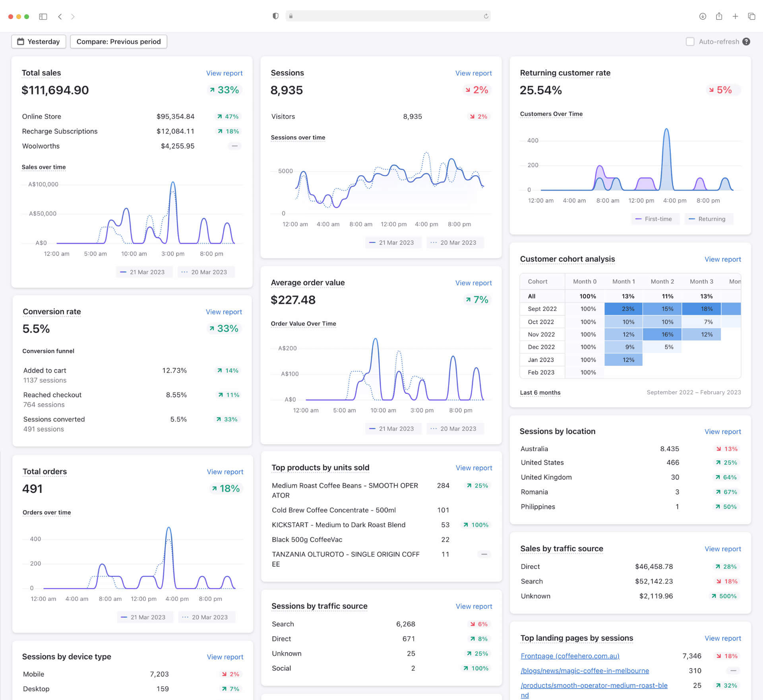This screenshot has width=763, height=700.
Task: Select Nov 2022 Month 2 cell showing 16%
Action: click(662, 335)
